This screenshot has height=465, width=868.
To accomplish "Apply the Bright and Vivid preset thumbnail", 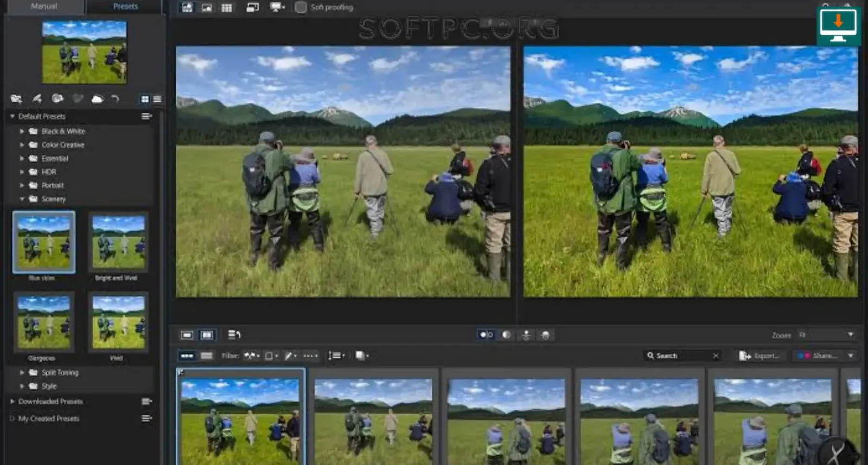I will [118, 242].
